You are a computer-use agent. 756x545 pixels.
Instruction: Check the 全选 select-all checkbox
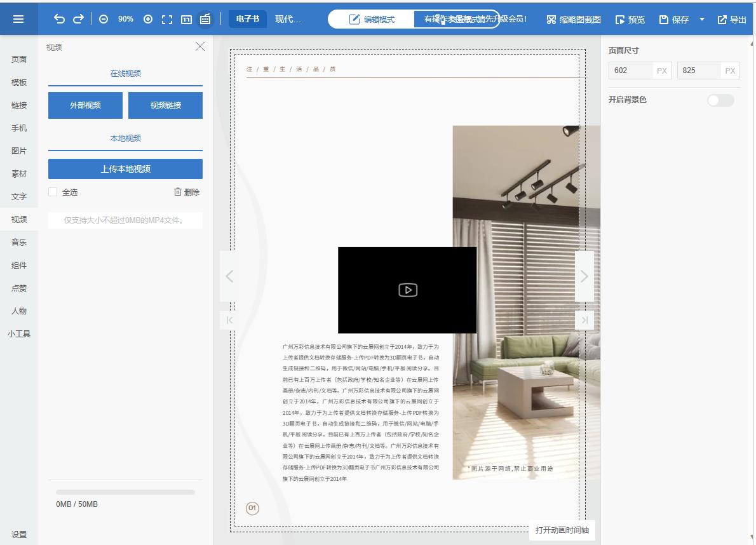pyautogui.click(x=53, y=191)
